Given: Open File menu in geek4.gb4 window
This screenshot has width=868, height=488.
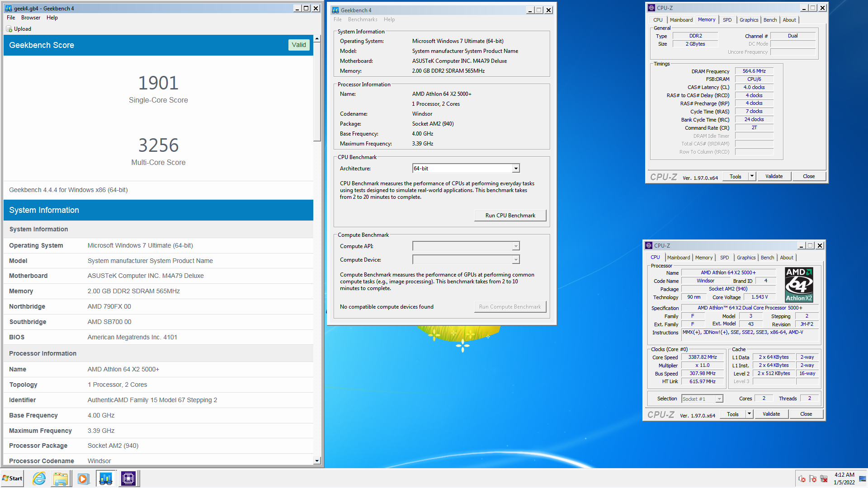Looking at the screenshot, I should [11, 18].
